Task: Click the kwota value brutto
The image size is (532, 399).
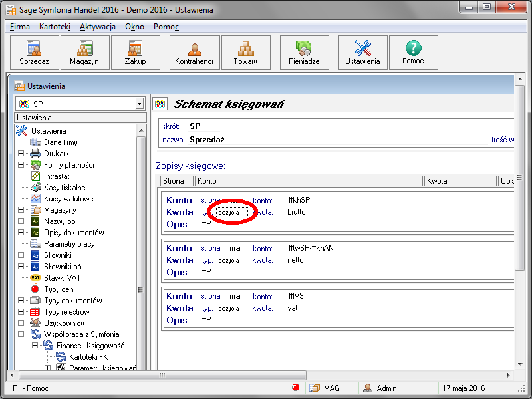Action: click(297, 212)
